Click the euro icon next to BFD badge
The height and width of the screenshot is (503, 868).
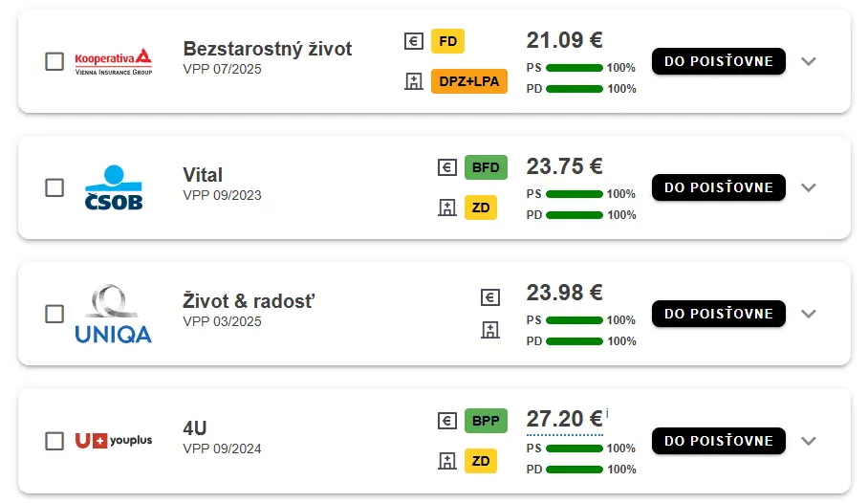coord(446,167)
